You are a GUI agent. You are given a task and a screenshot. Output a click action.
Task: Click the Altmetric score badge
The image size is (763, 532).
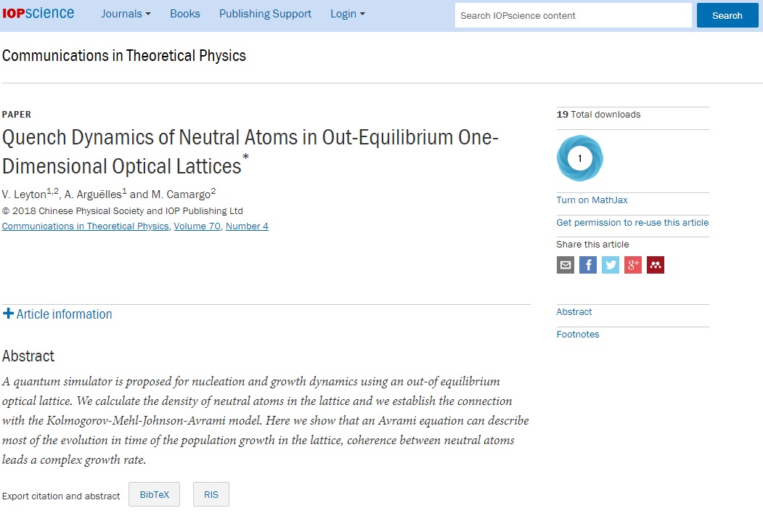click(579, 158)
